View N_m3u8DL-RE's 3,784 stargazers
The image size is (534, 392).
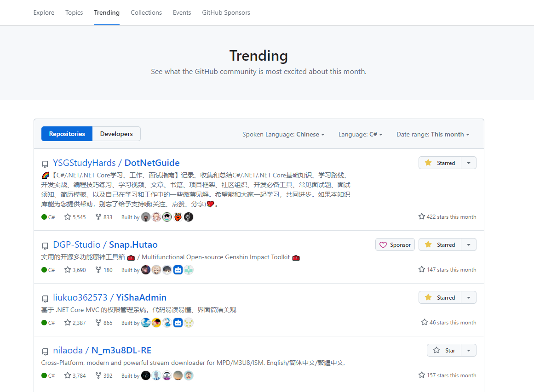click(x=75, y=375)
